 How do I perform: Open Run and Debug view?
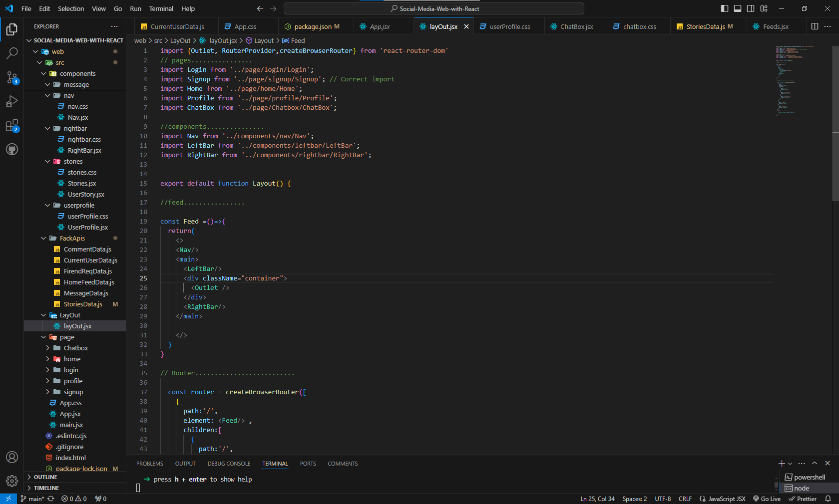pyautogui.click(x=12, y=101)
